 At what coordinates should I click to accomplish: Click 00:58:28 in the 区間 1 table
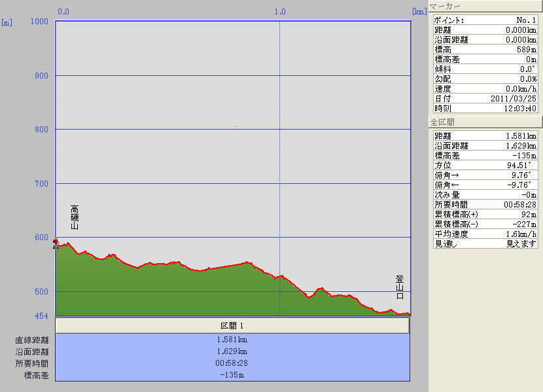coord(232,363)
